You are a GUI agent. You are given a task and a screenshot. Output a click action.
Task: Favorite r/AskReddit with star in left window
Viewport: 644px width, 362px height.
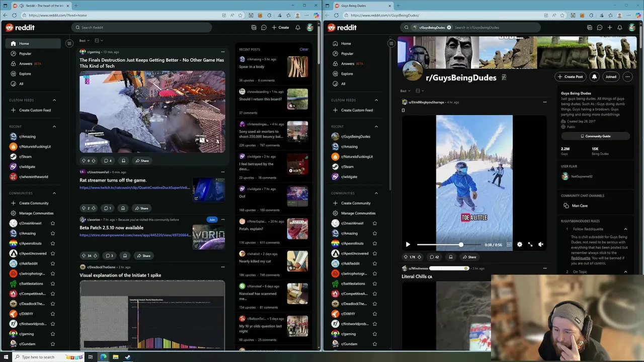53,263
